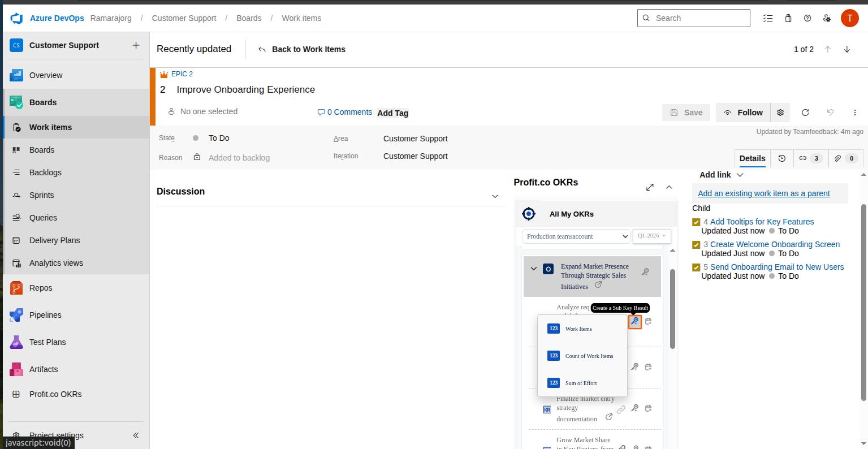Switch to the Details tab
The image size is (868, 449).
click(x=752, y=158)
